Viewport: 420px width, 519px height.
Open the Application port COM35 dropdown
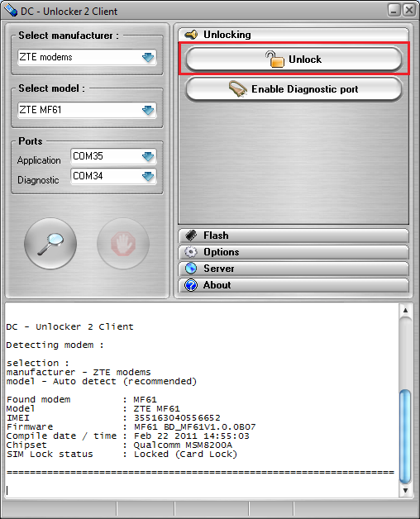click(x=113, y=156)
